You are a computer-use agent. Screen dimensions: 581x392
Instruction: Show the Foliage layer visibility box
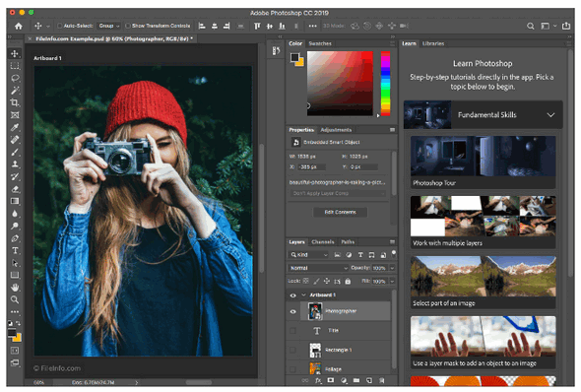pyautogui.click(x=293, y=369)
